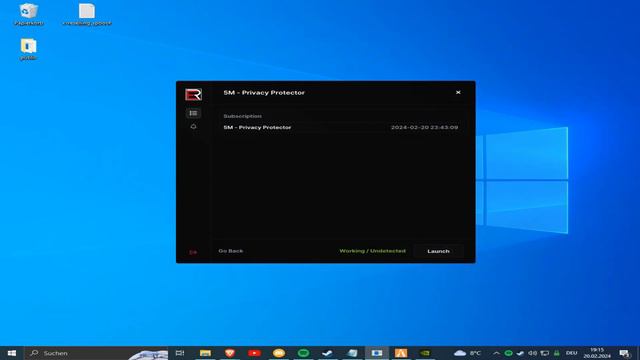Screen dimensions: 640x360
Task: Click the red logout icon in sidebar
Action: click(x=193, y=252)
